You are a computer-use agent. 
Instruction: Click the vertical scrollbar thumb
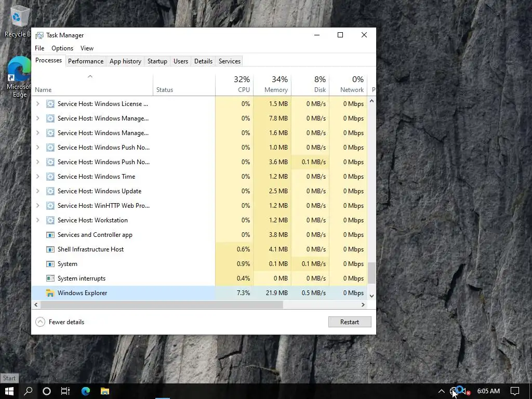click(371, 272)
